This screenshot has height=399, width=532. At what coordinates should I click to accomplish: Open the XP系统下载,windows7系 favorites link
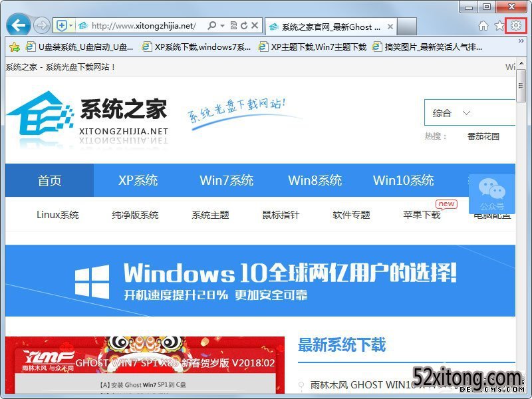197,47
